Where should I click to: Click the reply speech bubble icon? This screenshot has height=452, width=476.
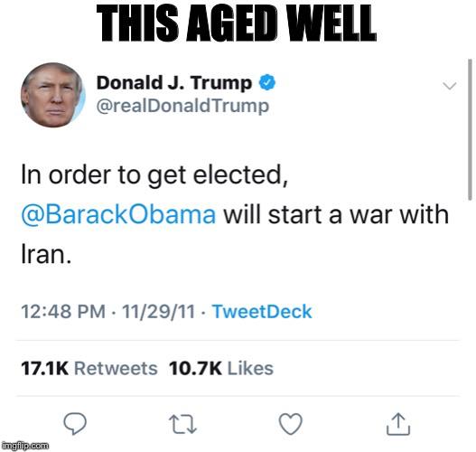pyautogui.click(x=75, y=423)
